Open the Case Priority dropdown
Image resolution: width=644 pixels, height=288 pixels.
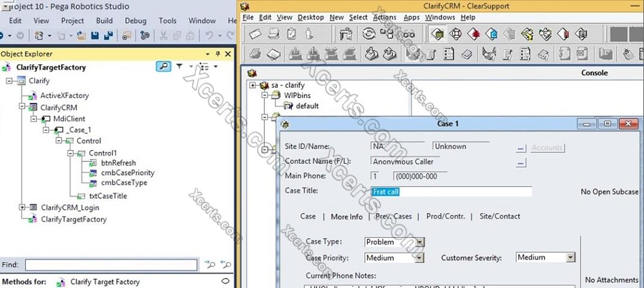point(419,258)
